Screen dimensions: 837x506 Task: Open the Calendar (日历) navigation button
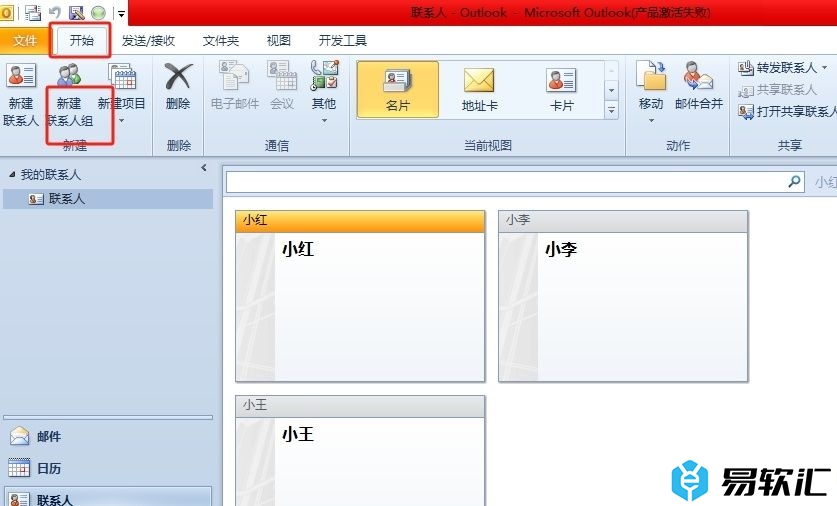pyautogui.click(x=107, y=469)
